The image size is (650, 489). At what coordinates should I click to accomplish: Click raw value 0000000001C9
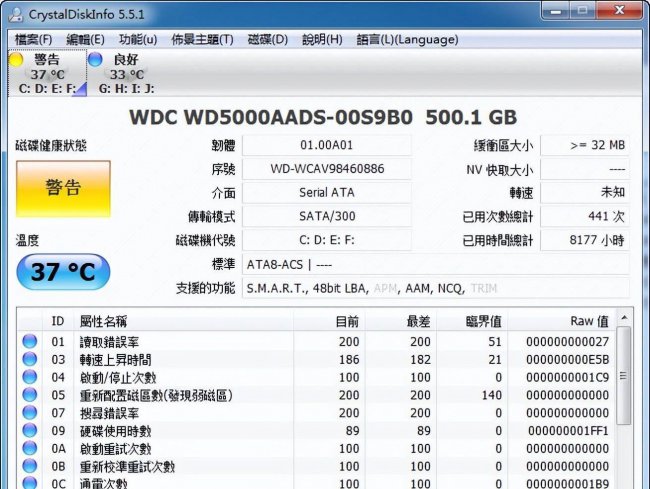568,378
